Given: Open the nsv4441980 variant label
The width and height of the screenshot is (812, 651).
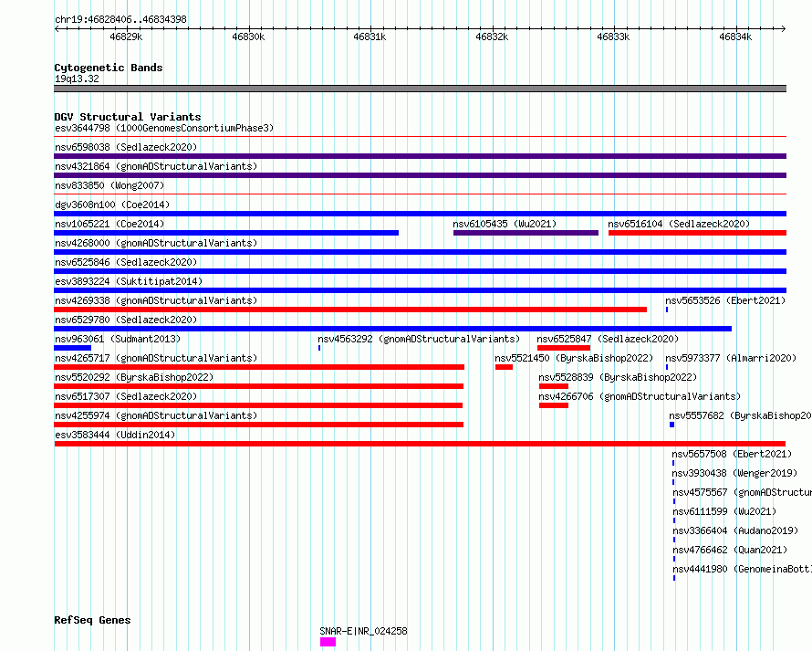Looking at the screenshot, I should (x=742, y=569).
